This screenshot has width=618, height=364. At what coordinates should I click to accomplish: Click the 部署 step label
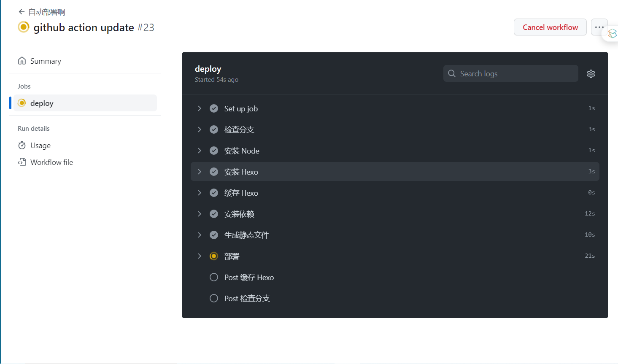(232, 256)
